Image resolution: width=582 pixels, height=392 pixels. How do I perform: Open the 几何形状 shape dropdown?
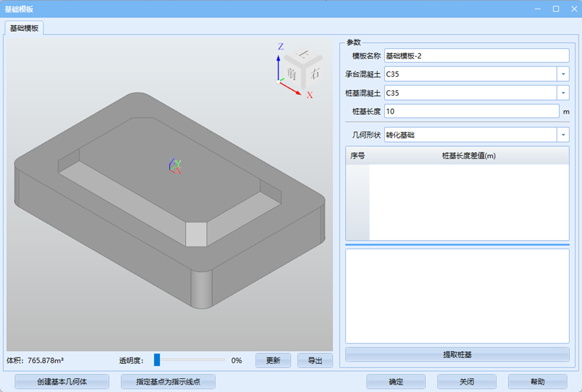pos(562,135)
